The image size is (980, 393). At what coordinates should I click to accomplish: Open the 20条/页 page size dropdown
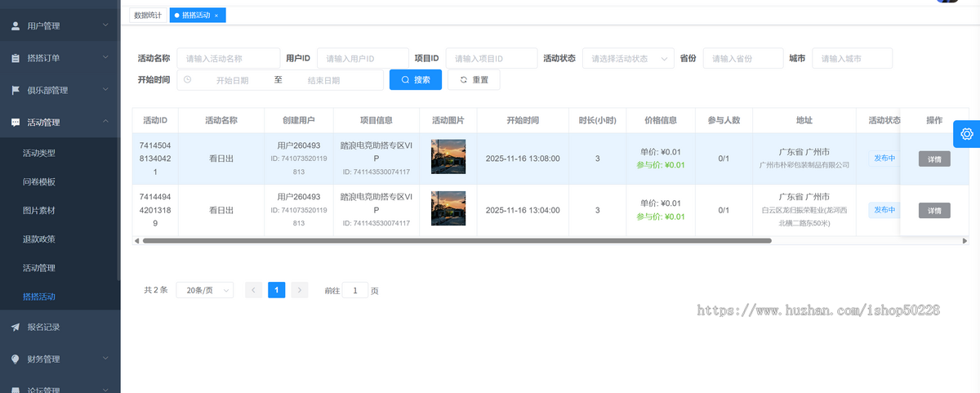pyautogui.click(x=205, y=290)
